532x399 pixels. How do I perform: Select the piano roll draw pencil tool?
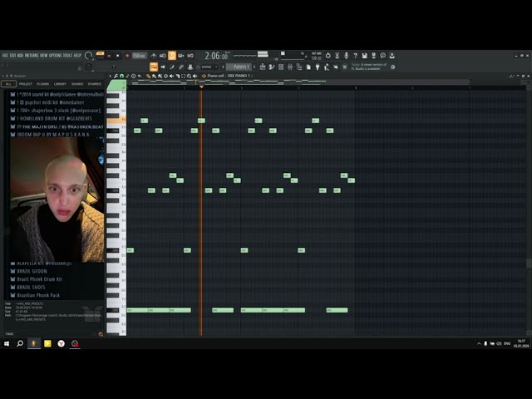(x=148, y=76)
